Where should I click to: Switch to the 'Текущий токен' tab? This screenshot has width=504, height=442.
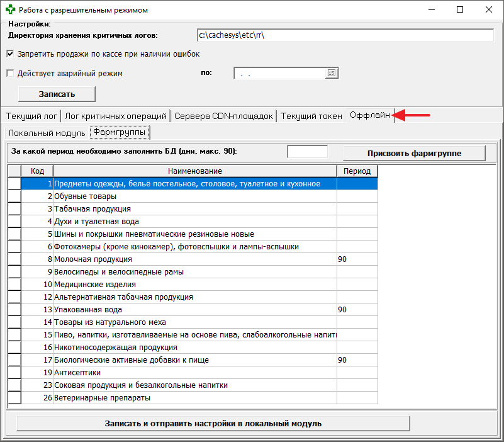pyautogui.click(x=311, y=115)
